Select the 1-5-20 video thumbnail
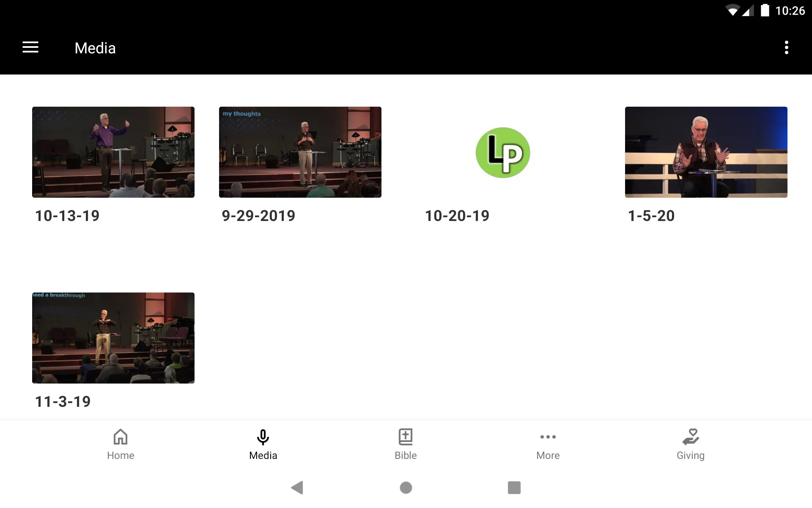 (x=706, y=152)
